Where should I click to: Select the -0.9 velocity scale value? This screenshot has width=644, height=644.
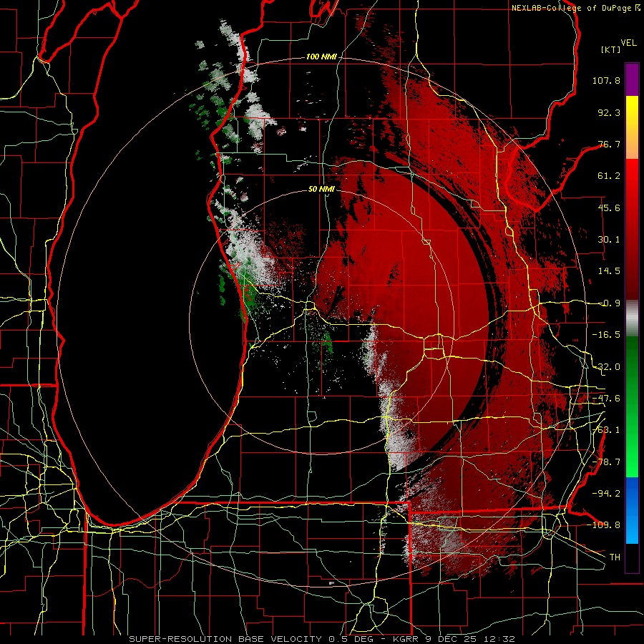[609, 303]
